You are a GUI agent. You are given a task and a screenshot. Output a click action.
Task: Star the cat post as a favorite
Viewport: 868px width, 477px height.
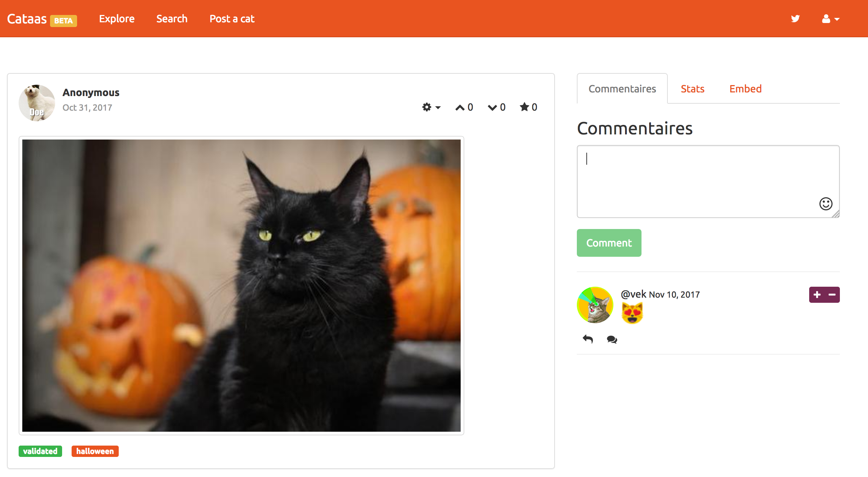(525, 107)
